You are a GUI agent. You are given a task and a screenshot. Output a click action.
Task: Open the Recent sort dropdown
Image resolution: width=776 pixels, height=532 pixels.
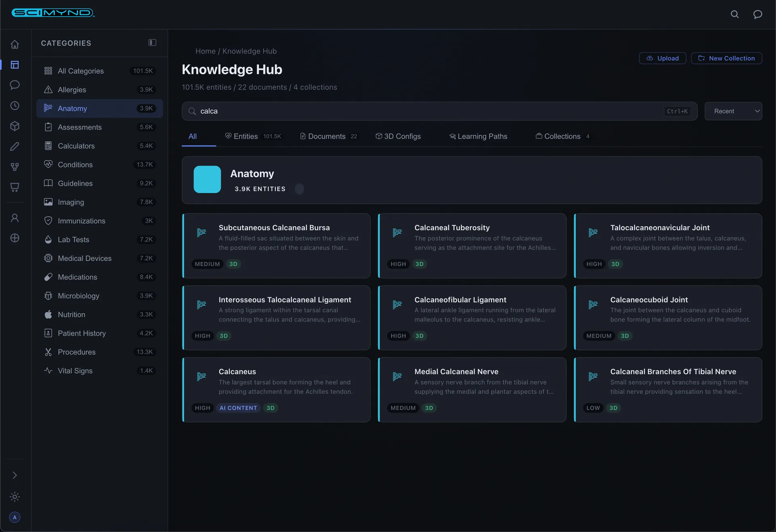(x=734, y=111)
